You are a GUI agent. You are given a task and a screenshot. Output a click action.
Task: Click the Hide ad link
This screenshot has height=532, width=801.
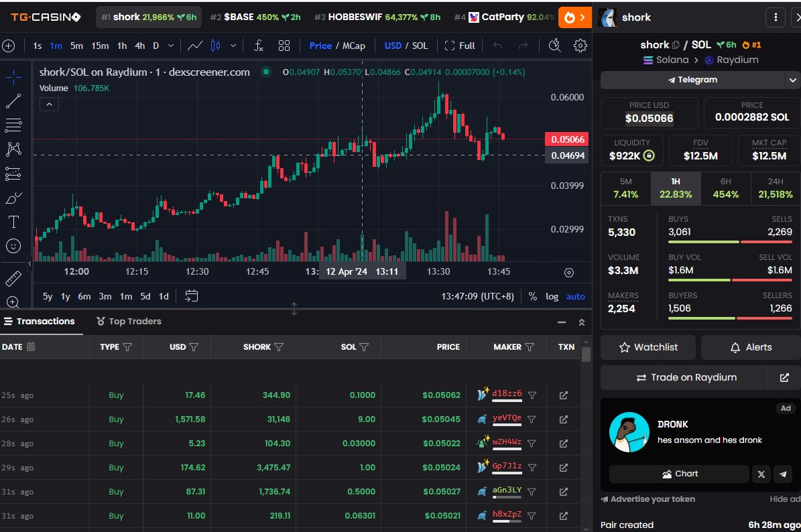coord(785,498)
